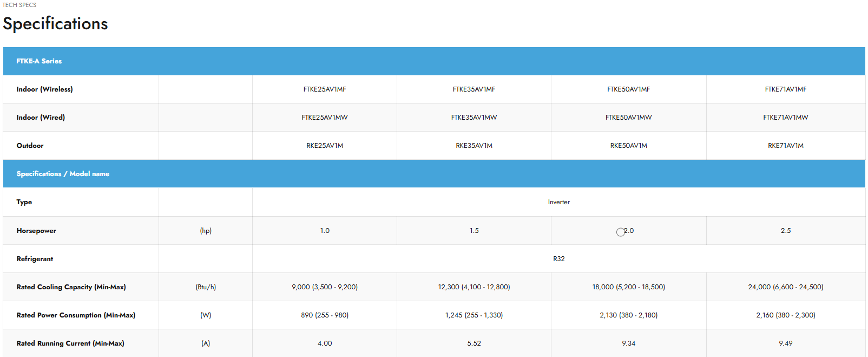Select model FTKE50AV1MW cell
The image size is (868, 357).
(629, 118)
